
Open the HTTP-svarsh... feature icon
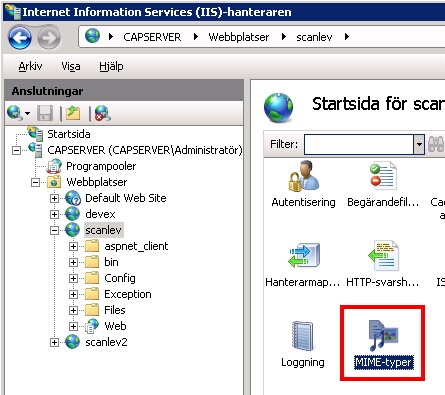click(x=383, y=256)
